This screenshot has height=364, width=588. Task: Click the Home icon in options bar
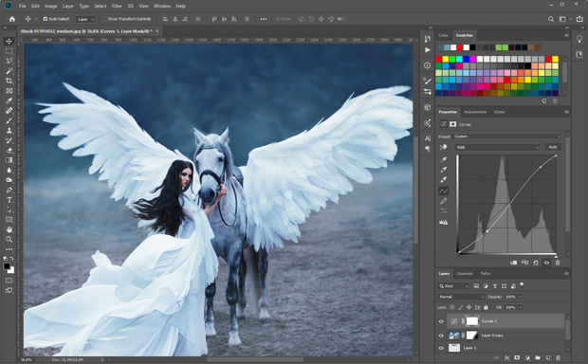[x=12, y=19]
